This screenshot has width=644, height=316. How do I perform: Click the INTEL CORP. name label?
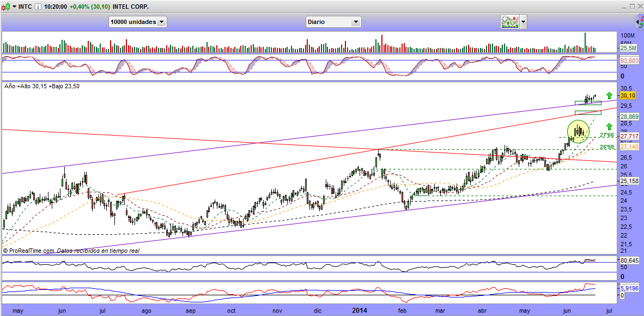(x=131, y=7)
